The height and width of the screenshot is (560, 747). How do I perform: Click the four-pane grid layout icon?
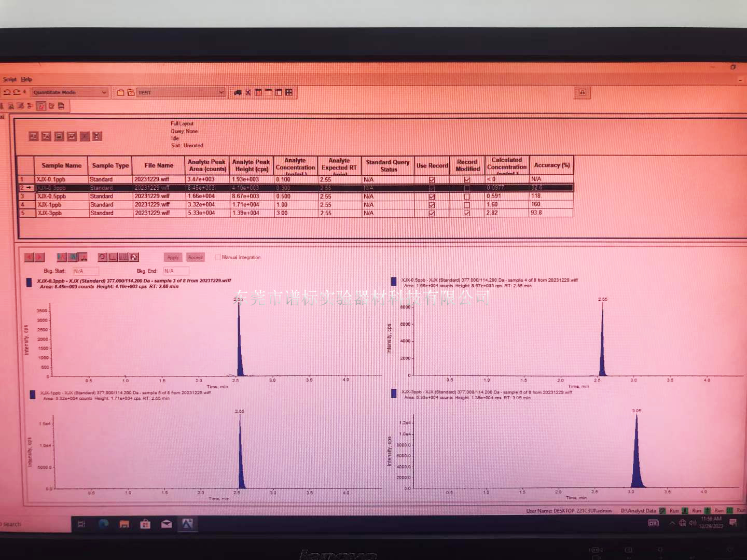[289, 92]
